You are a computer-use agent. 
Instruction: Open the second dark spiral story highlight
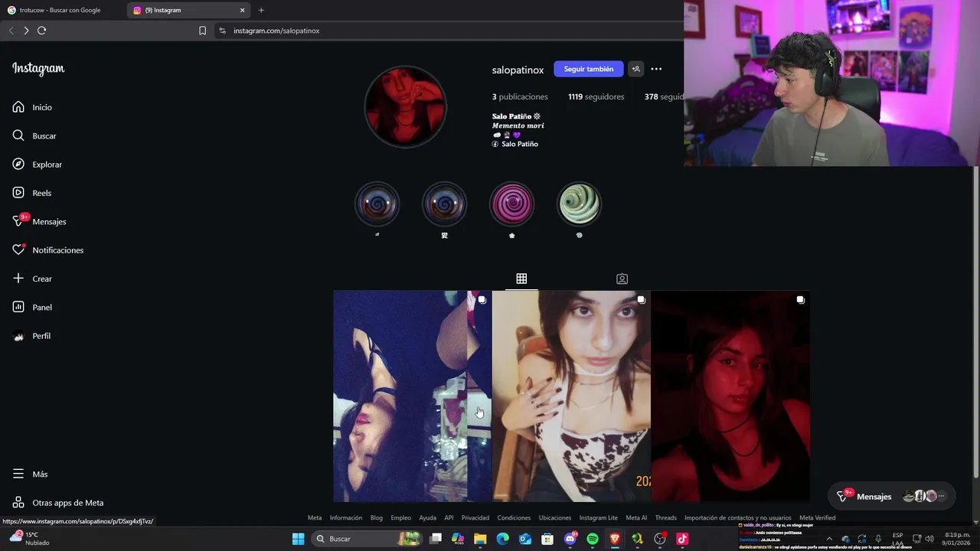click(444, 204)
